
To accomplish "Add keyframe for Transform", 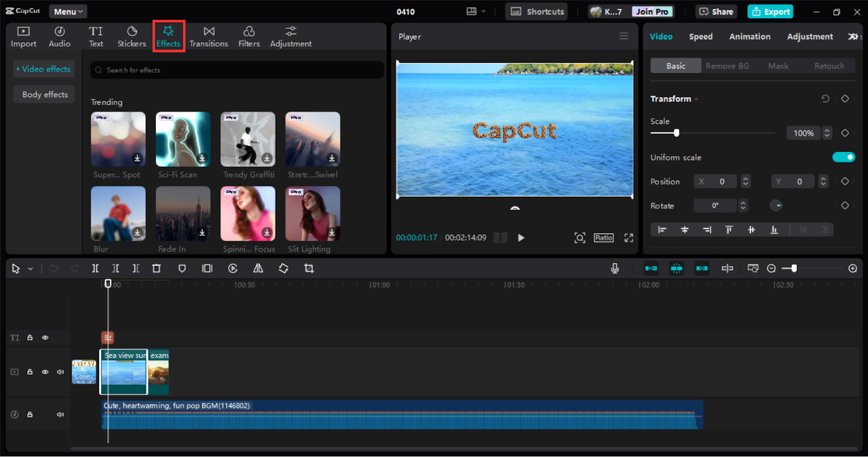I will (x=845, y=98).
